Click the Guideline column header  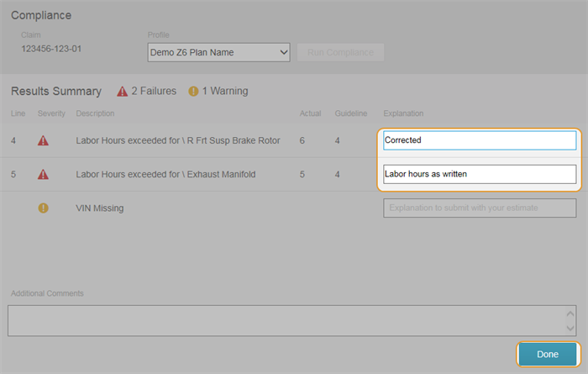(351, 113)
